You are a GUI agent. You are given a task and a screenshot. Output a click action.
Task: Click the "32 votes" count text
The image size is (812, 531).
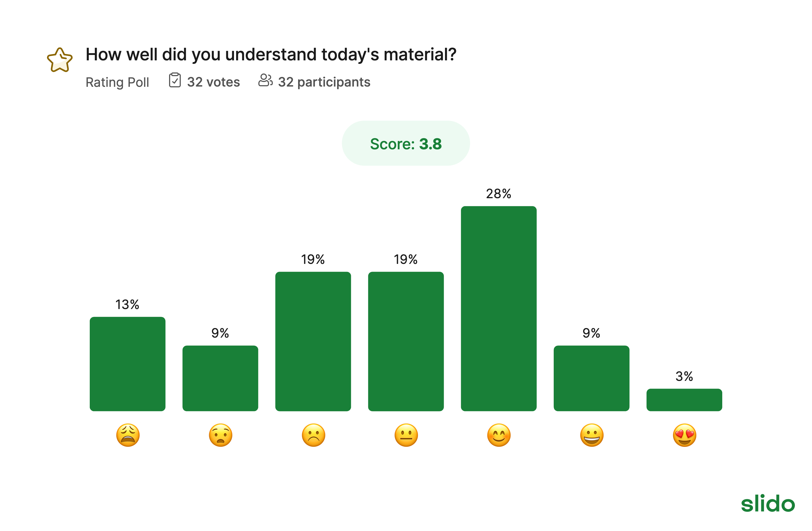(214, 82)
